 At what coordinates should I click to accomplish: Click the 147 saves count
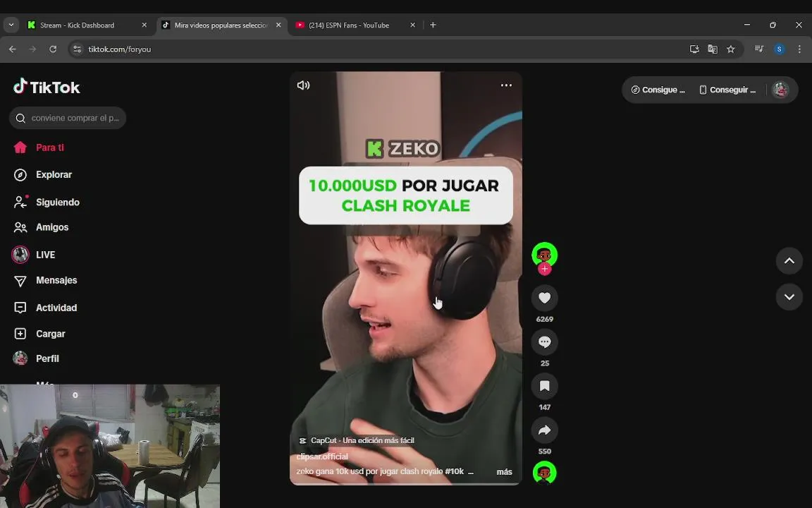[544, 407]
